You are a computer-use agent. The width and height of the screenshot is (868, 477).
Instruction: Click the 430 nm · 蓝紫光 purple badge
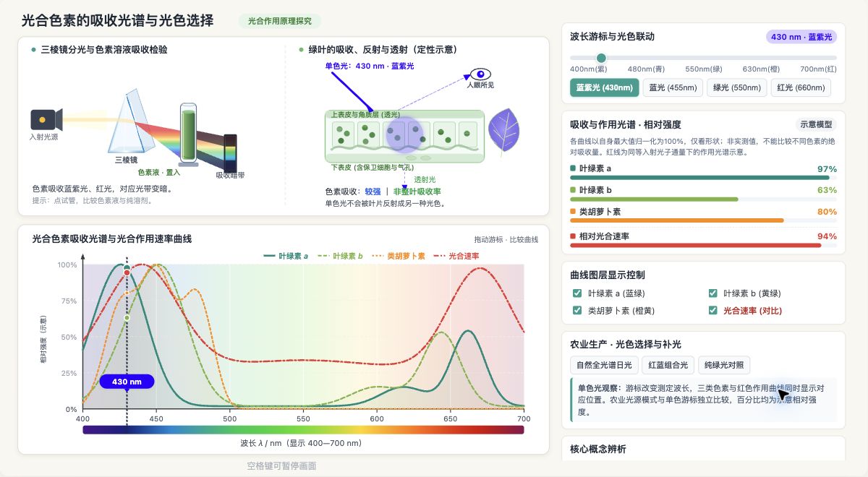click(801, 37)
